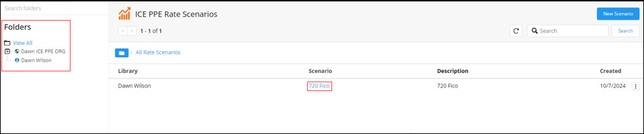The height and width of the screenshot is (134, 644).
Task: Click the Search button
Action: point(625,31)
